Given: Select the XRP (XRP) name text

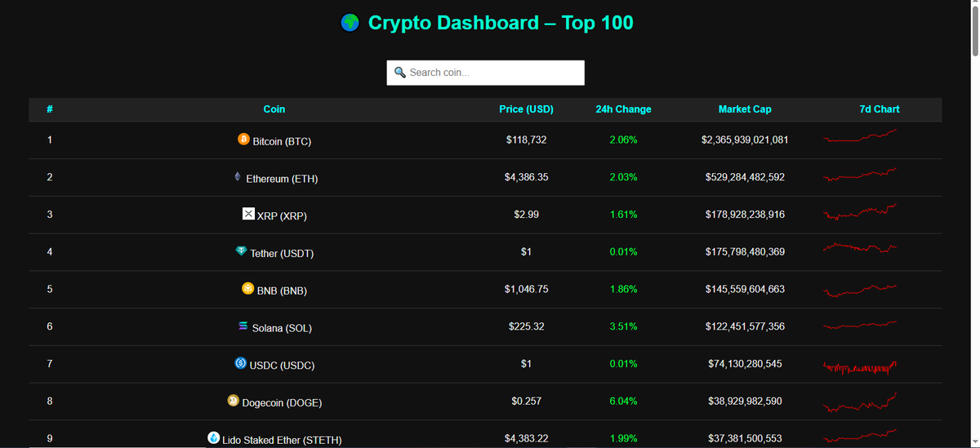Looking at the screenshot, I should click(282, 216).
